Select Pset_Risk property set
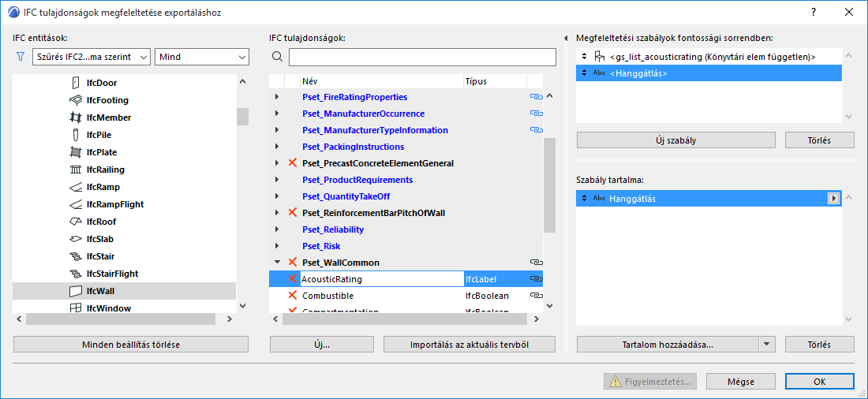 click(x=321, y=246)
